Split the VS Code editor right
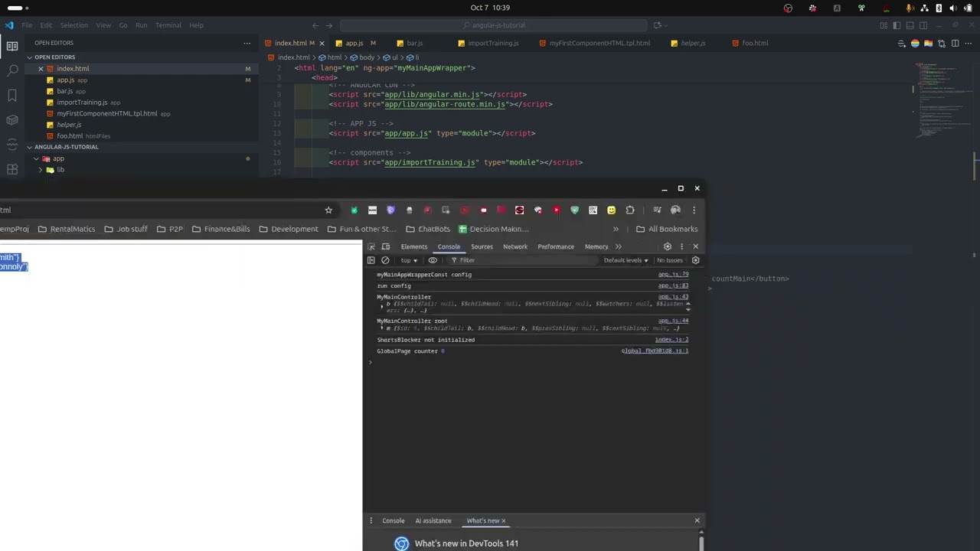Screen dimensions: 980x551 tap(955, 44)
